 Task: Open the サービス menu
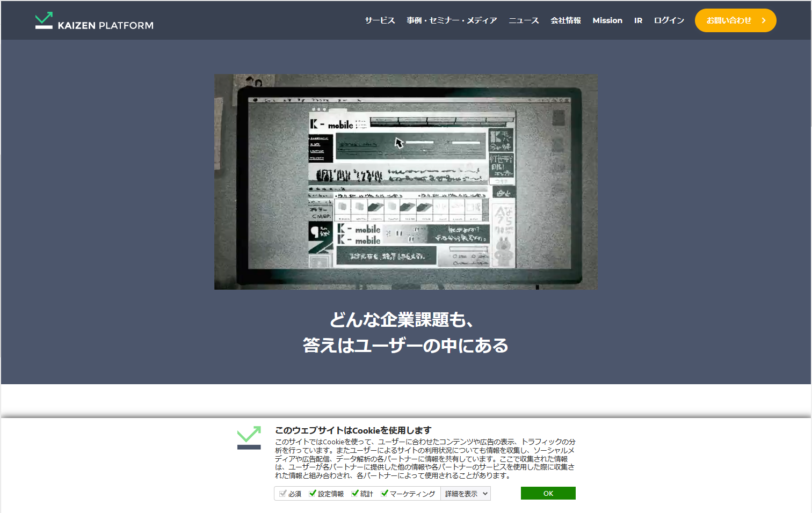coord(380,20)
